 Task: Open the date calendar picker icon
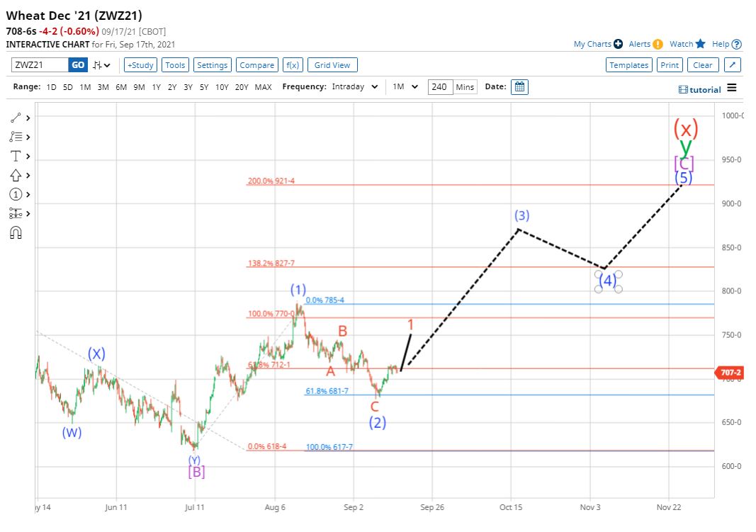519,87
